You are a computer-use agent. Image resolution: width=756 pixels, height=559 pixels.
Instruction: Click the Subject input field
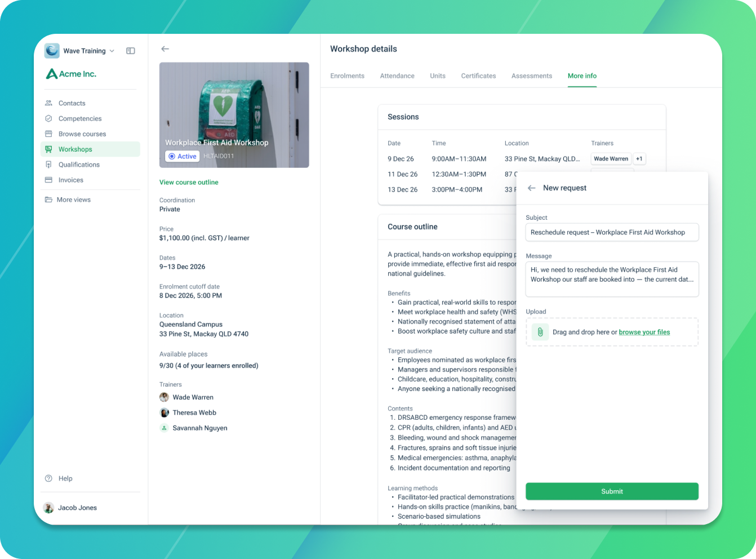[x=612, y=232]
